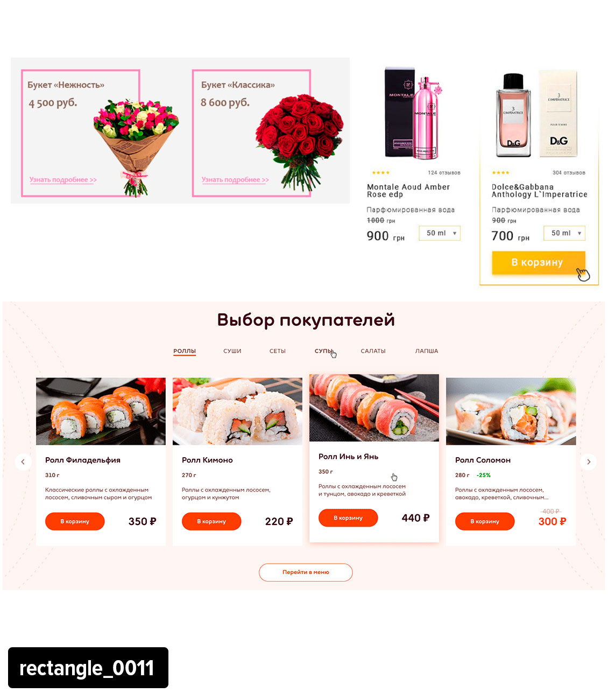Add Ролл Филадельфия to cart
The width and height of the screenshot is (608, 700).
[75, 521]
